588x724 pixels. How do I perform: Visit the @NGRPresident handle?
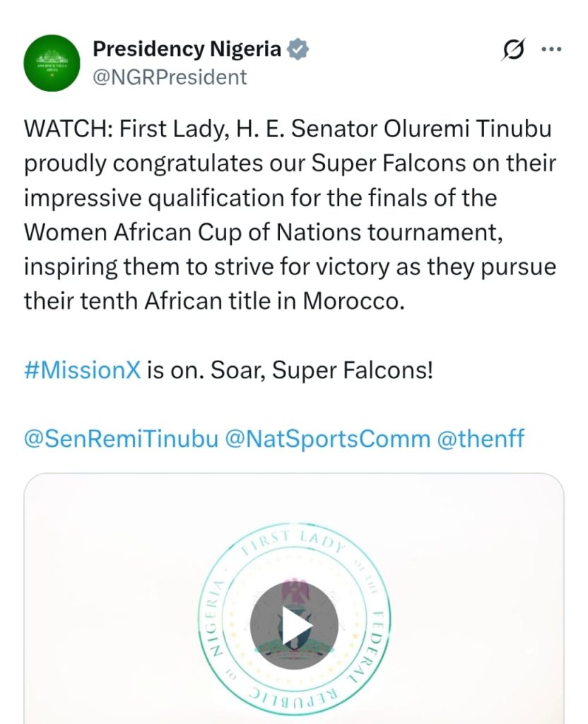[x=170, y=77]
